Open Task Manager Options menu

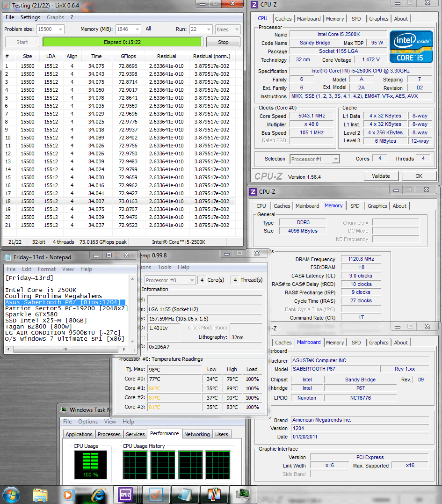[87, 421]
